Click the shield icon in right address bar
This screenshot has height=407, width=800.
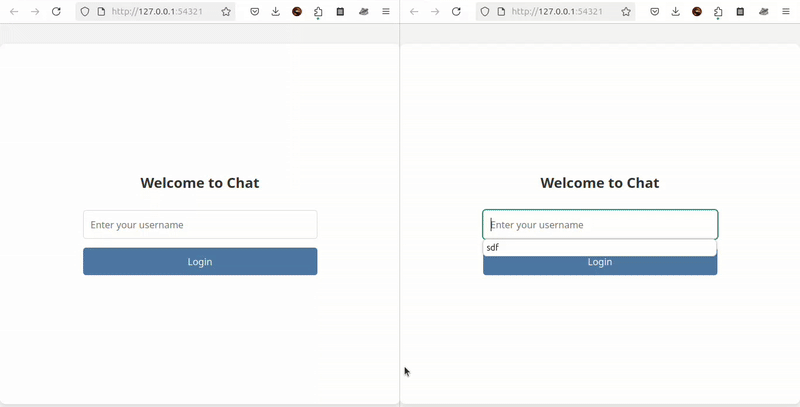[x=485, y=11]
